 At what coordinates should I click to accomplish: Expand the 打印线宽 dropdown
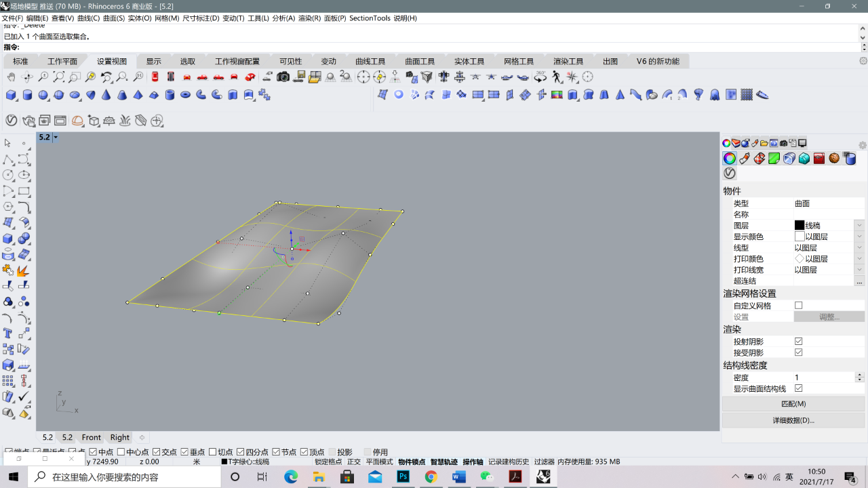coord(859,270)
